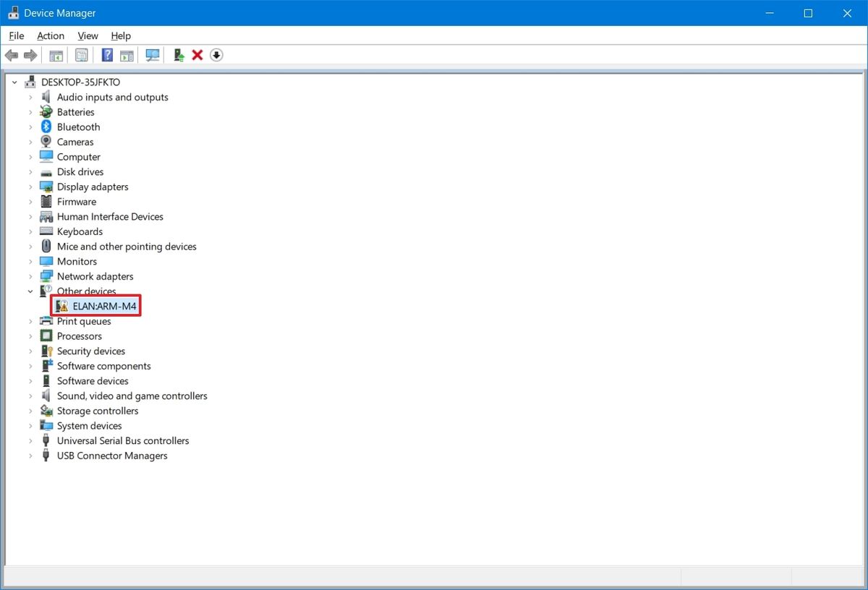Click the Forward navigation arrow
868x590 pixels.
30,55
